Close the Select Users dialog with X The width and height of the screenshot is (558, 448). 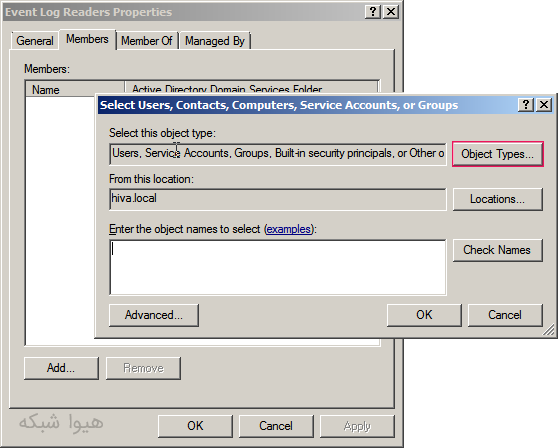[x=544, y=105]
